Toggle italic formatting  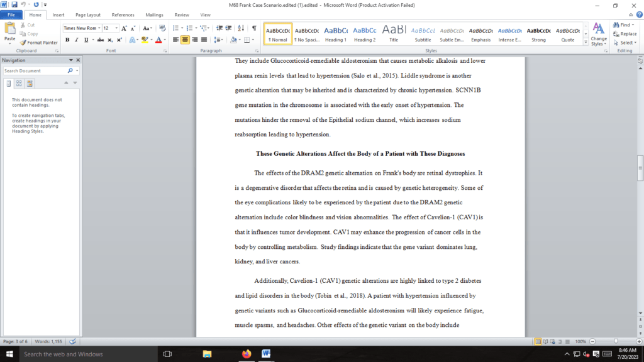[x=77, y=40]
